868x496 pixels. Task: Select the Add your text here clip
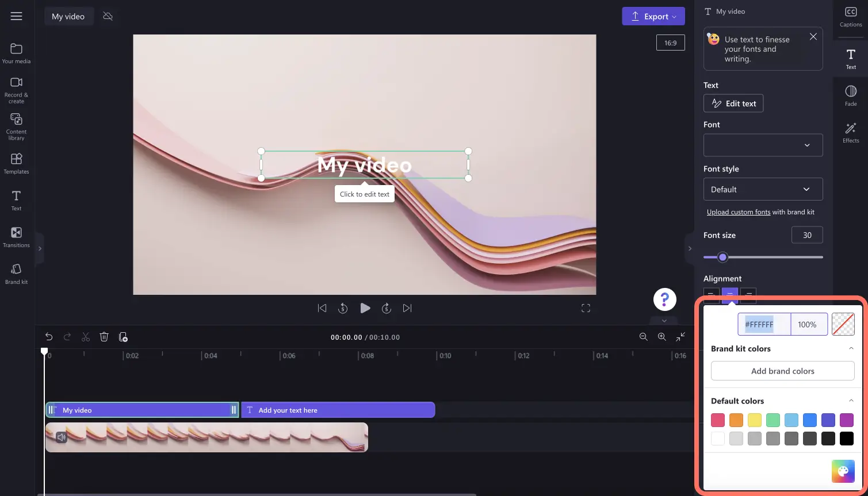click(338, 410)
